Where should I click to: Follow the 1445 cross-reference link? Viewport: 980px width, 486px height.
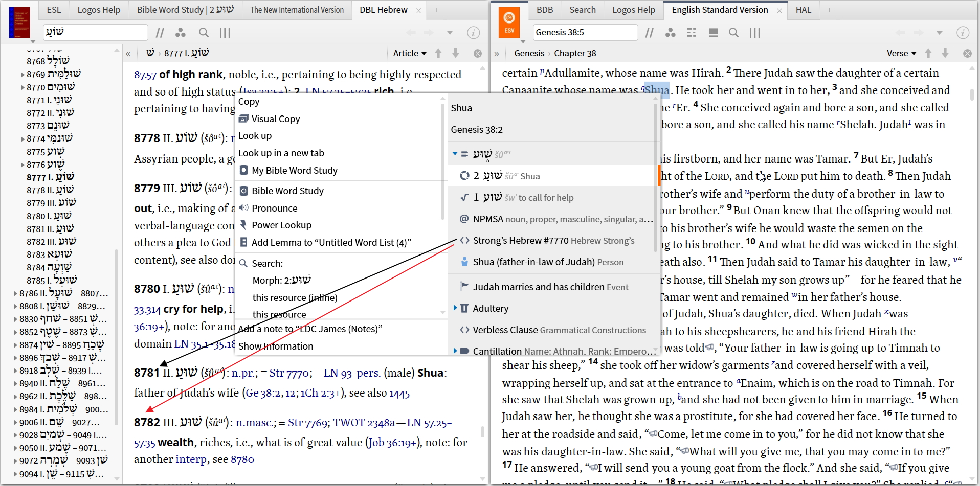pos(399,394)
